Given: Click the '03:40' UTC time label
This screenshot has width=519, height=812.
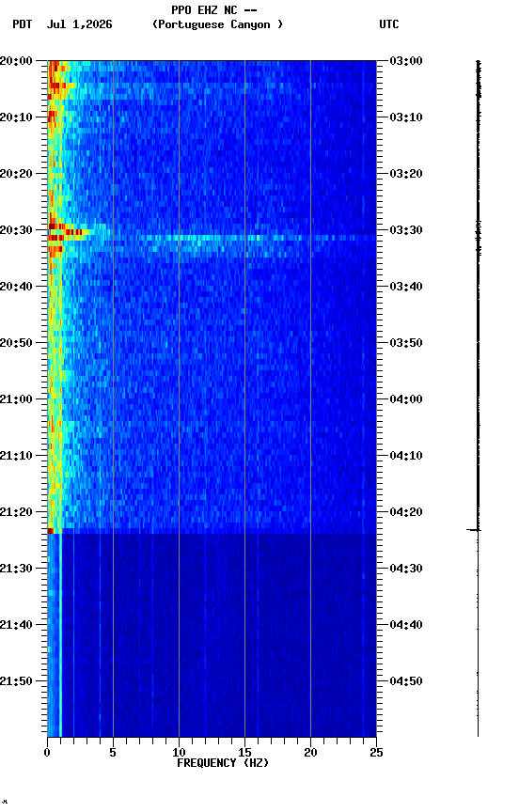Looking at the screenshot, I should [x=406, y=287].
